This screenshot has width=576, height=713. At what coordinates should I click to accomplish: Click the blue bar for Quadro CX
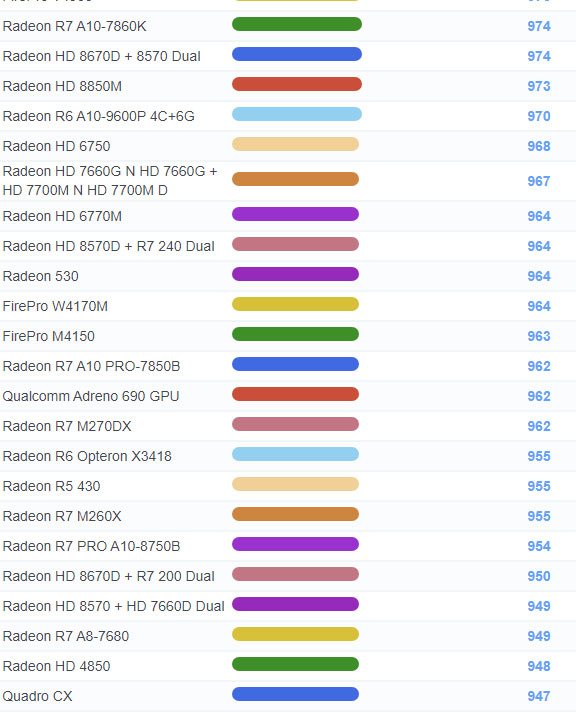click(296, 694)
